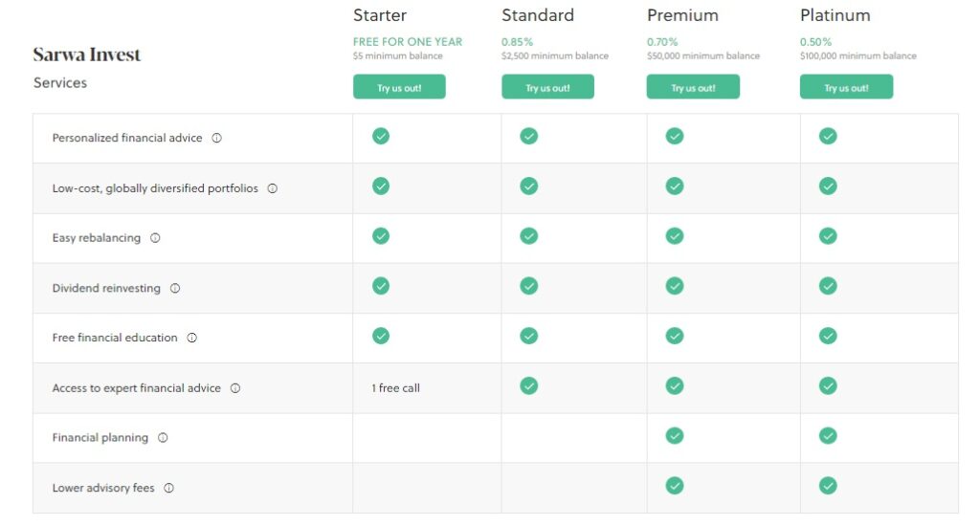Click info icon beside Lower advisory fees

click(x=168, y=488)
